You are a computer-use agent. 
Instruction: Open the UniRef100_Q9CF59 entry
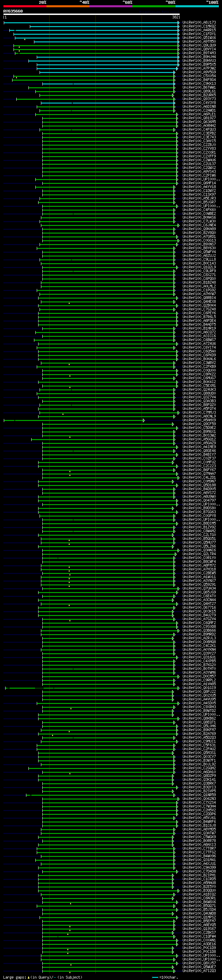tap(199, 424)
